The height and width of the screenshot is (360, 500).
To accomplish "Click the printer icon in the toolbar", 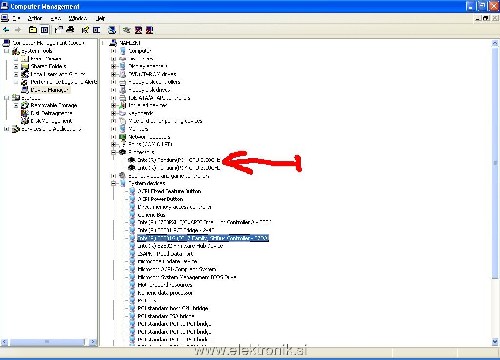I will [x=70, y=30].
